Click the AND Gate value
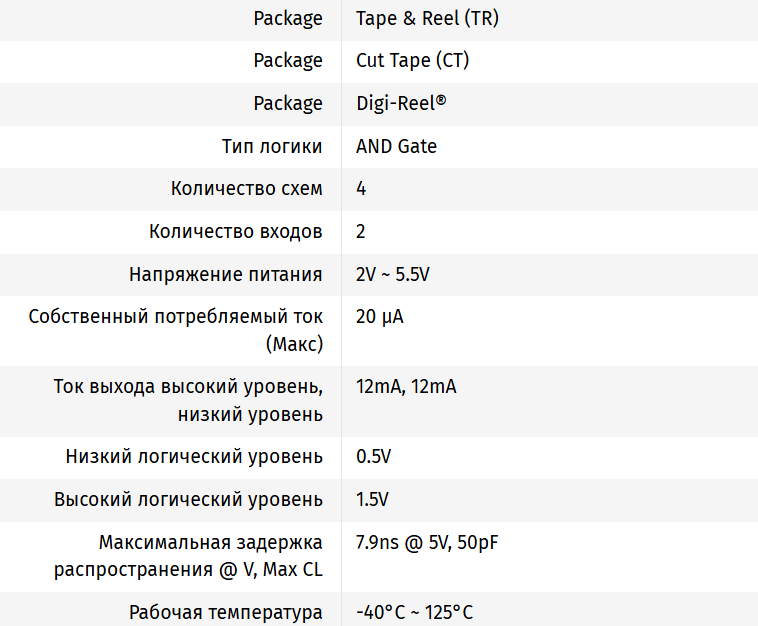 (x=396, y=147)
